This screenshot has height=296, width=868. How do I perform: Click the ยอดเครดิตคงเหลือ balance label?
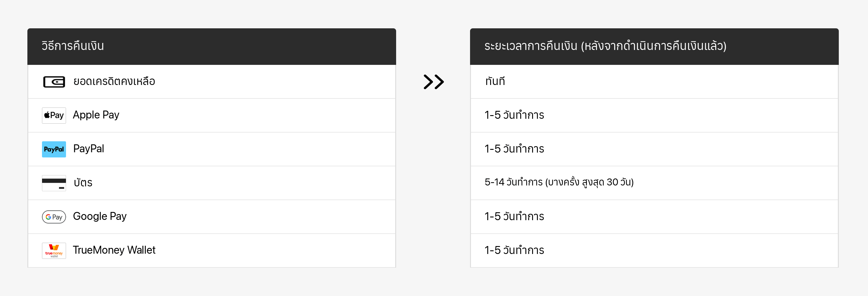114,81
